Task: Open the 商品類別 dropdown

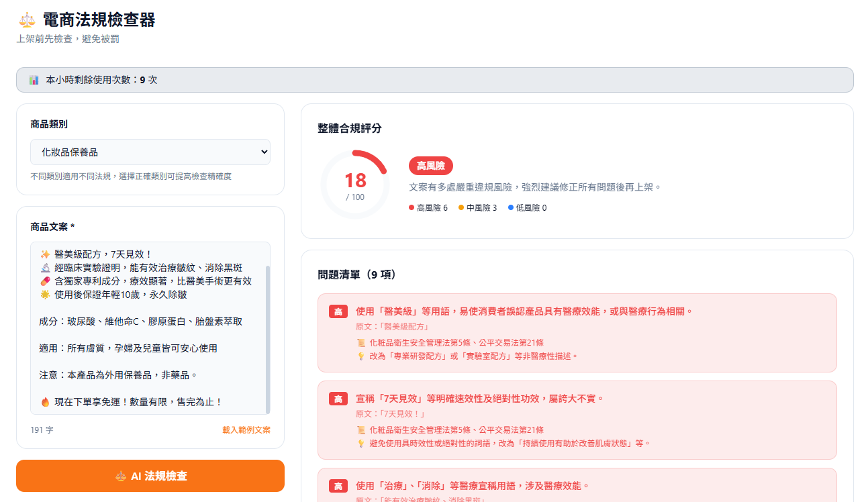Action: coord(150,152)
